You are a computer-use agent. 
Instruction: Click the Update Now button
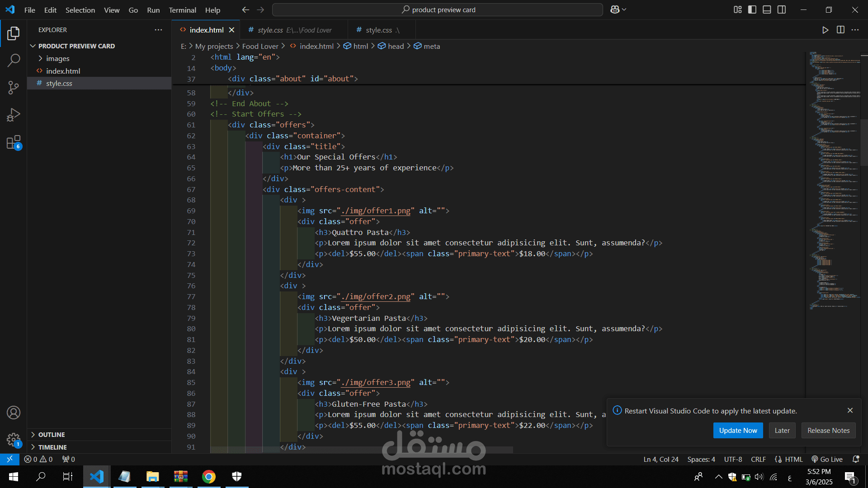point(738,431)
